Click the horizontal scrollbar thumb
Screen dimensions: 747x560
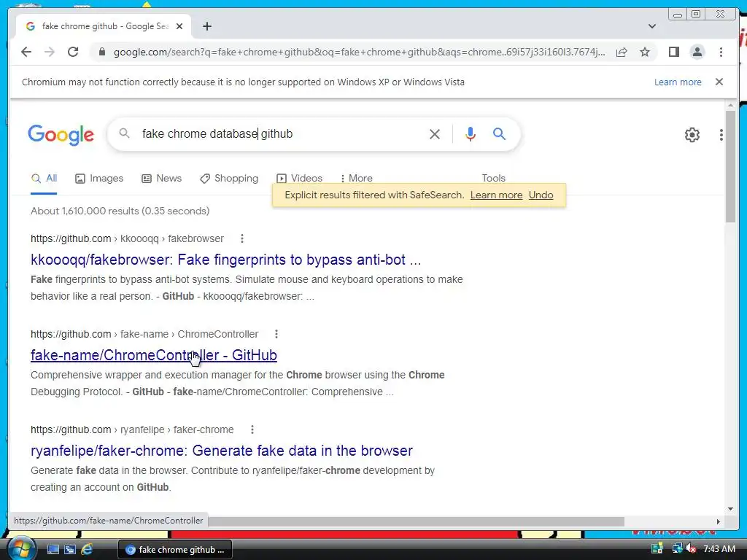(x=416, y=521)
